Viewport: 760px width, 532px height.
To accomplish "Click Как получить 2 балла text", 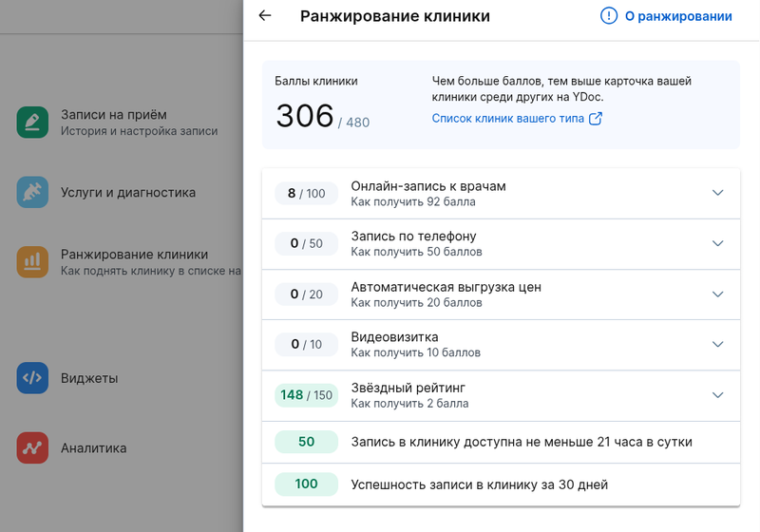I will [409, 403].
